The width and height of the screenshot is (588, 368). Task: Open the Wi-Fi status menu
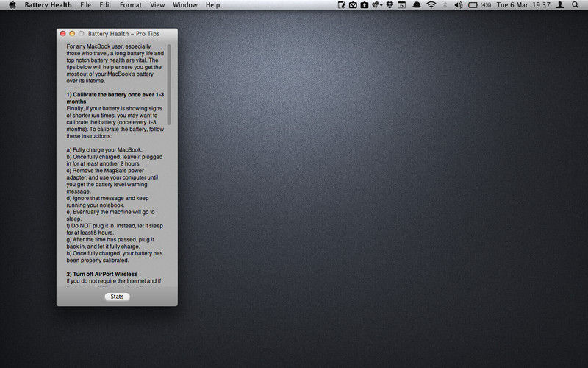[431, 5]
